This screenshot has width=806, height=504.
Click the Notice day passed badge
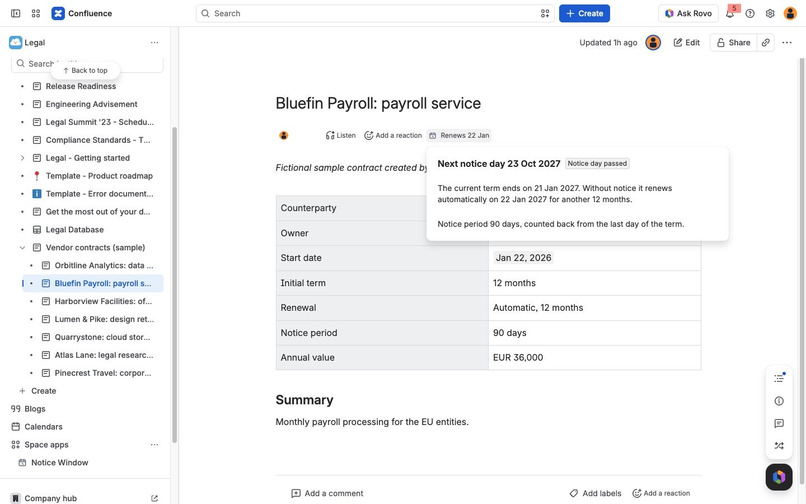597,164
